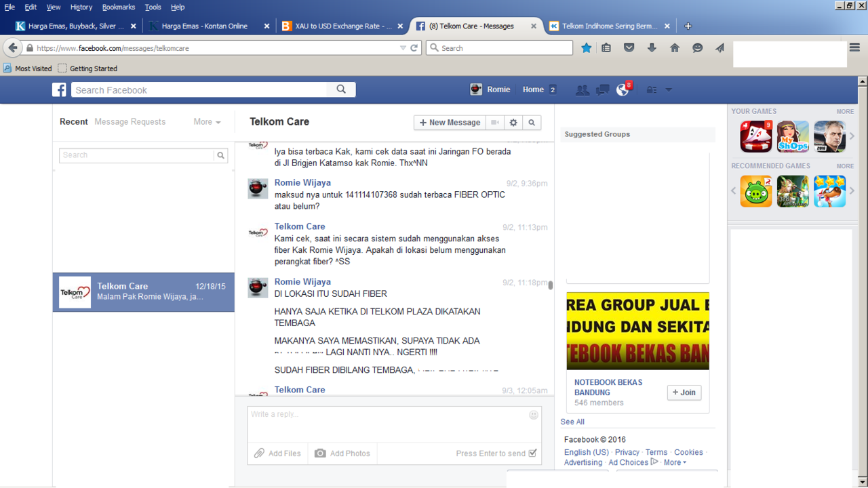Open the Message Requests link
The width and height of the screenshot is (868, 488).
click(x=130, y=122)
